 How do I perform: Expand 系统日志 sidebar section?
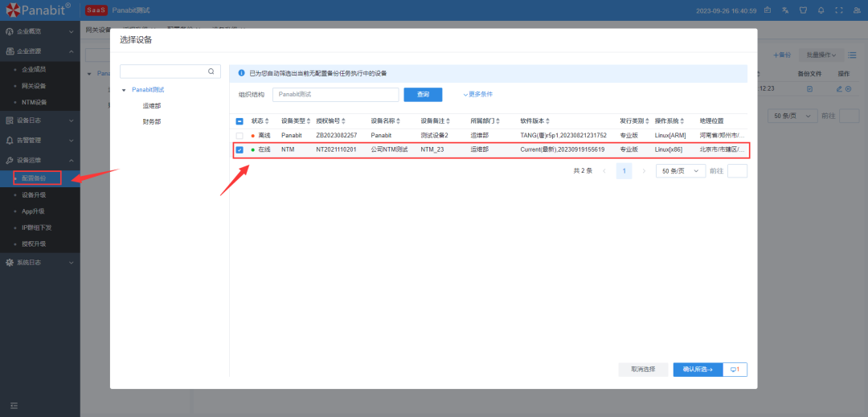point(40,262)
